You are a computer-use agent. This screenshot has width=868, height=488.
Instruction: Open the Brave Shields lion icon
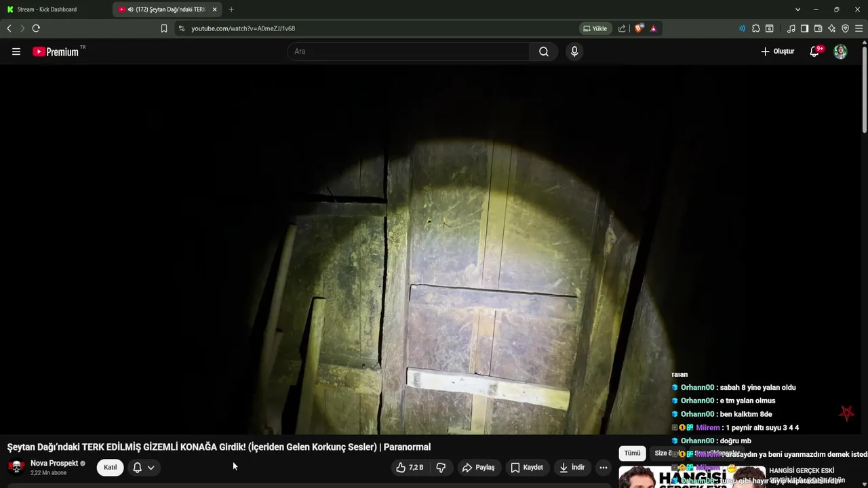pyautogui.click(x=639, y=28)
